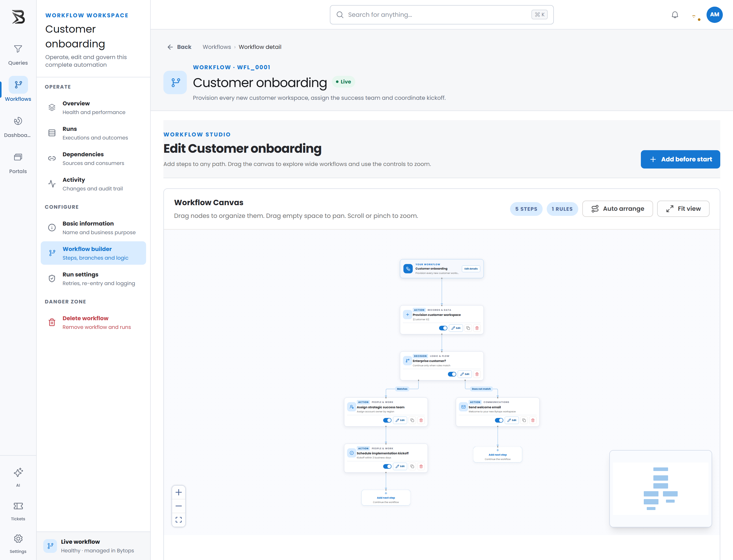Viewport: 733px width, 560px height.
Task: Click the notifications bell icon
Action: (x=675, y=15)
